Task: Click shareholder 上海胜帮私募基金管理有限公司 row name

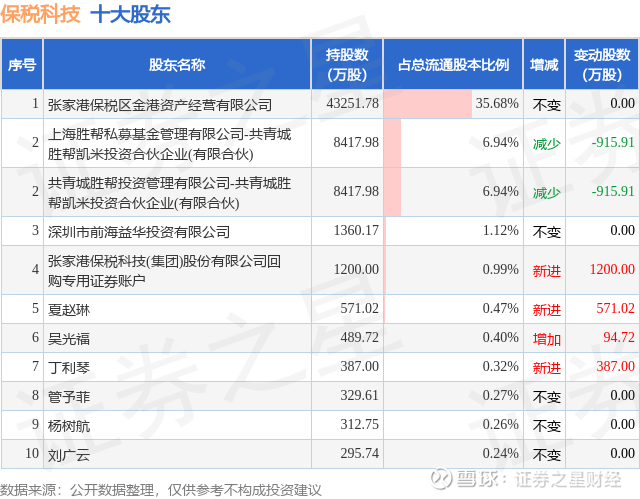Action: click(169, 144)
